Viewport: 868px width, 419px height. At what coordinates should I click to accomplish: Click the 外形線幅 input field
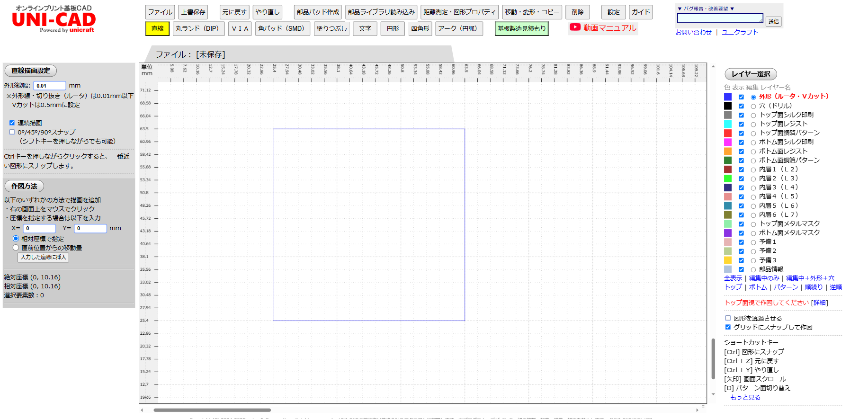pyautogui.click(x=49, y=86)
